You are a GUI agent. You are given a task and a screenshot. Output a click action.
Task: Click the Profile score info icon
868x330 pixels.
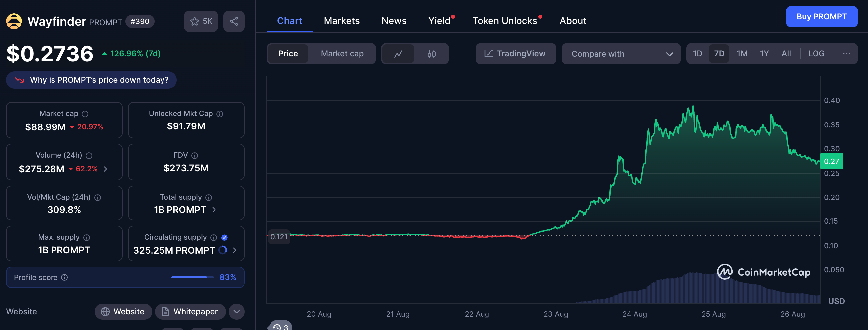pyautogui.click(x=65, y=277)
